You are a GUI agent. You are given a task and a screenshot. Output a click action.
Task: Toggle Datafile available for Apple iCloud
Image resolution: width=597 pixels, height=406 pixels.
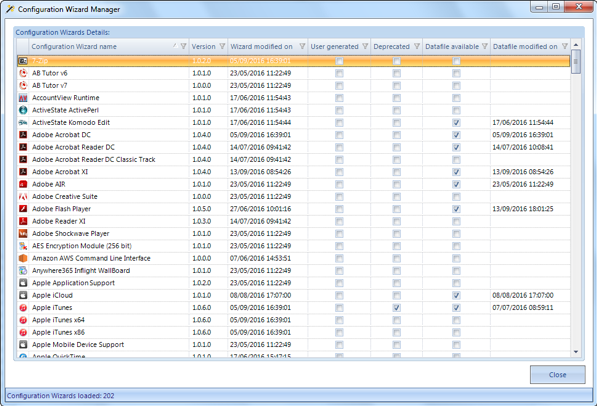[x=456, y=295]
